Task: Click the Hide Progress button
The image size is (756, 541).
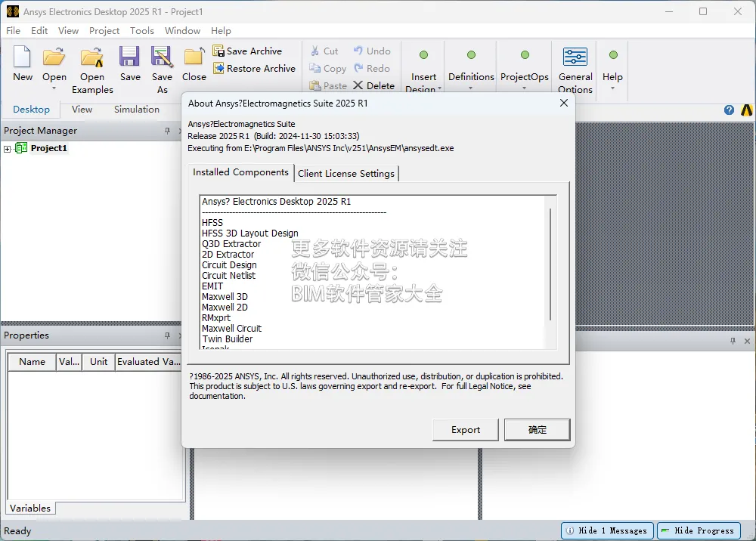Action: tap(699, 530)
